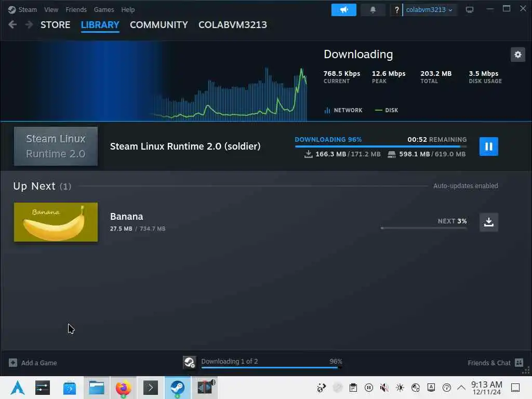The image size is (532, 399).
Task: Click the Banana game thumbnail
Action: click(x=56, y=222)
